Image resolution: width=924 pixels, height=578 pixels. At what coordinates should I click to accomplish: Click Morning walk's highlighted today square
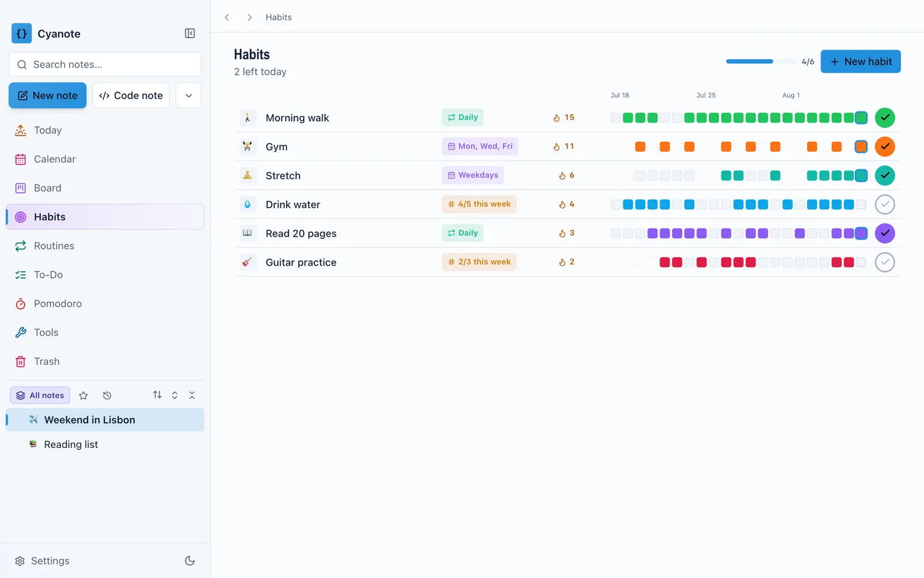tap(861, 118)
